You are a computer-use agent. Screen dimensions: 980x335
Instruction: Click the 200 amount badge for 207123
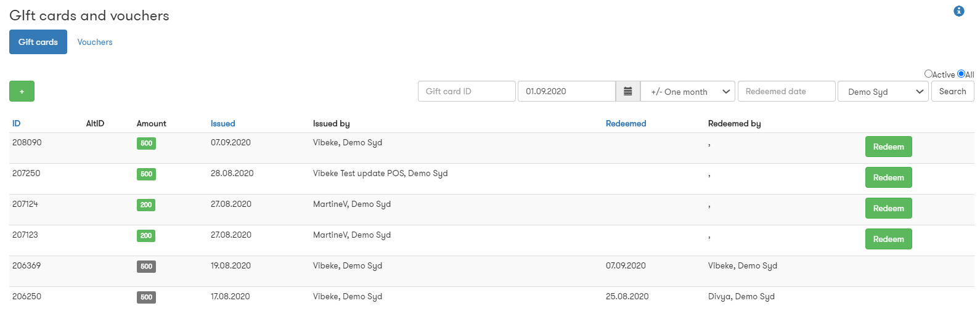click(146, 236)
